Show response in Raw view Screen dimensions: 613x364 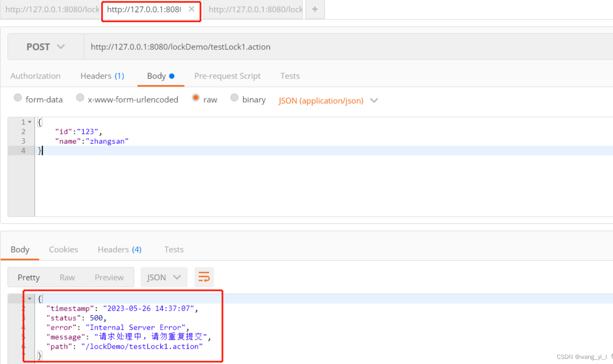67,277
